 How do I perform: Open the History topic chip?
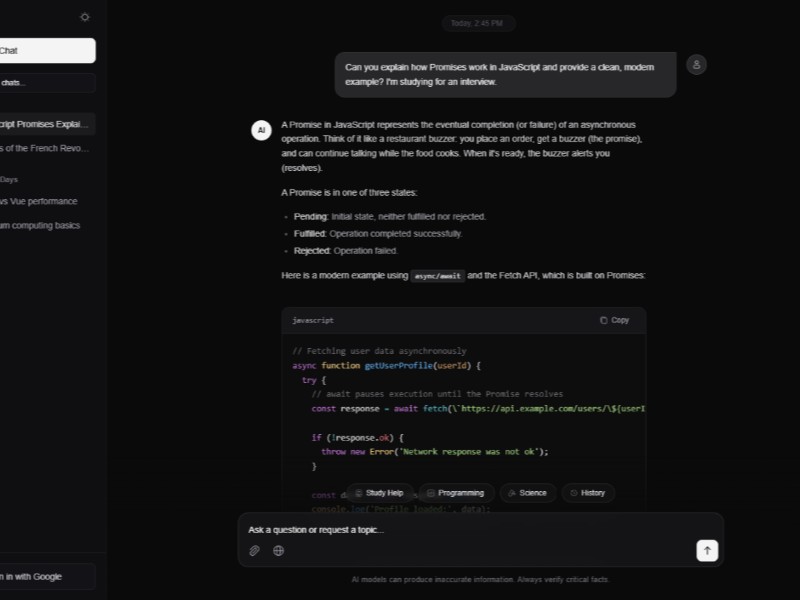click(587, 492)
